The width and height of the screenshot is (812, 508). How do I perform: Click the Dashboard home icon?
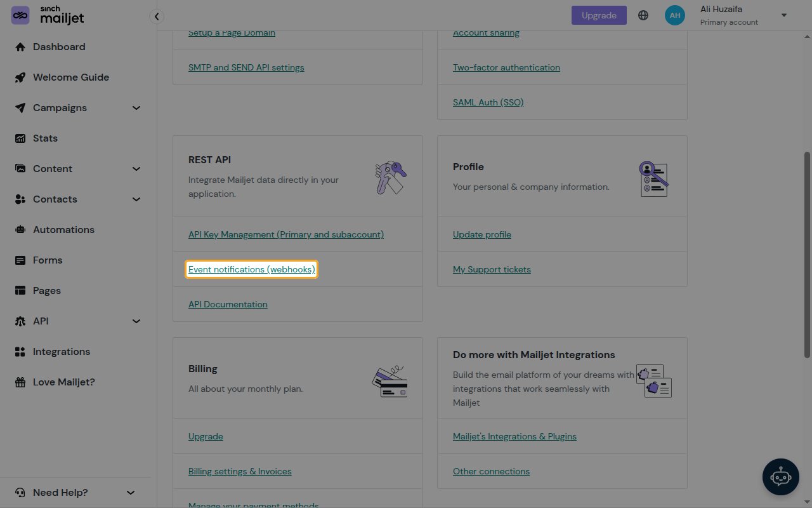20,47
